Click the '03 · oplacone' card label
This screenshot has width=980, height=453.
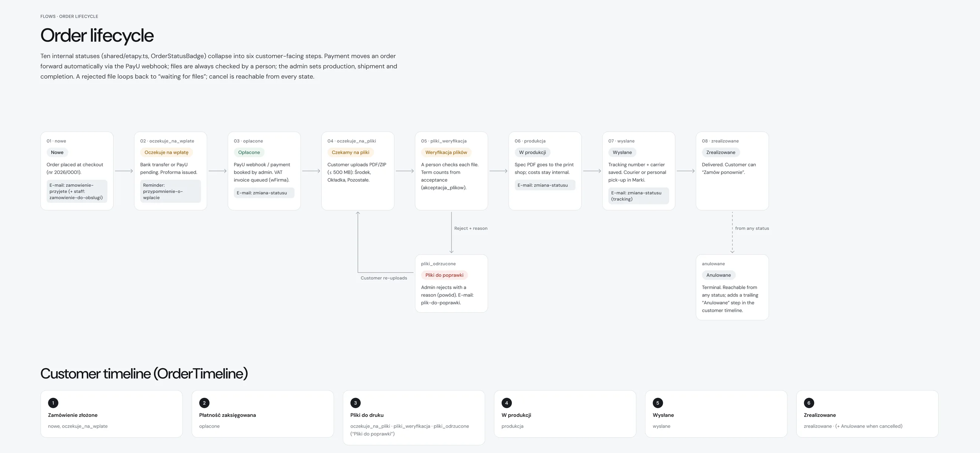(x=248, y=141)
